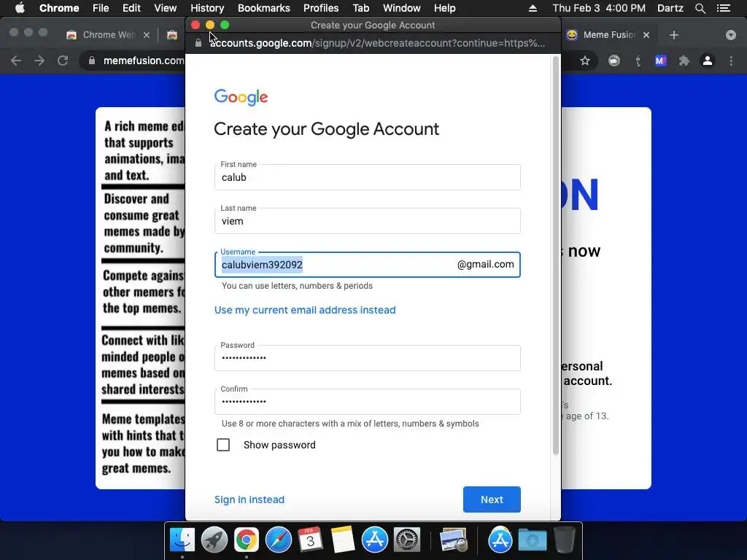
Task: Click the eject icon in the menu bar
Action: coord(533,8)
